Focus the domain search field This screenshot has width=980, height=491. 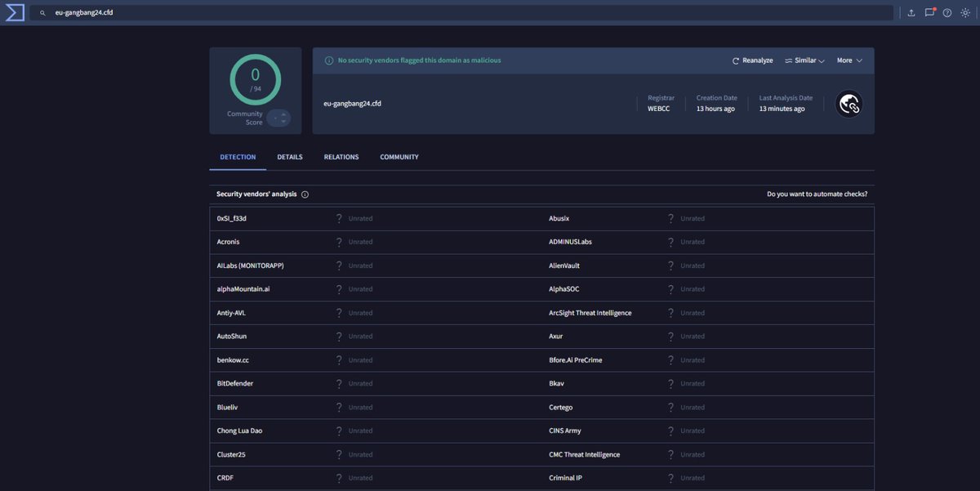click(x=461, y=13)
